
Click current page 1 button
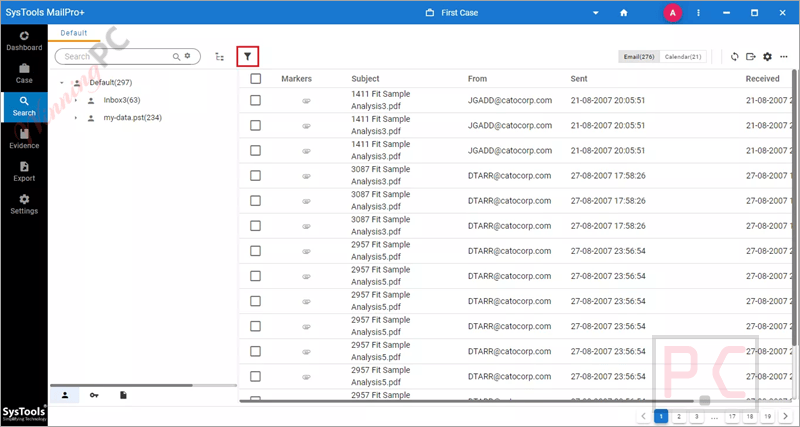[661, 416]
